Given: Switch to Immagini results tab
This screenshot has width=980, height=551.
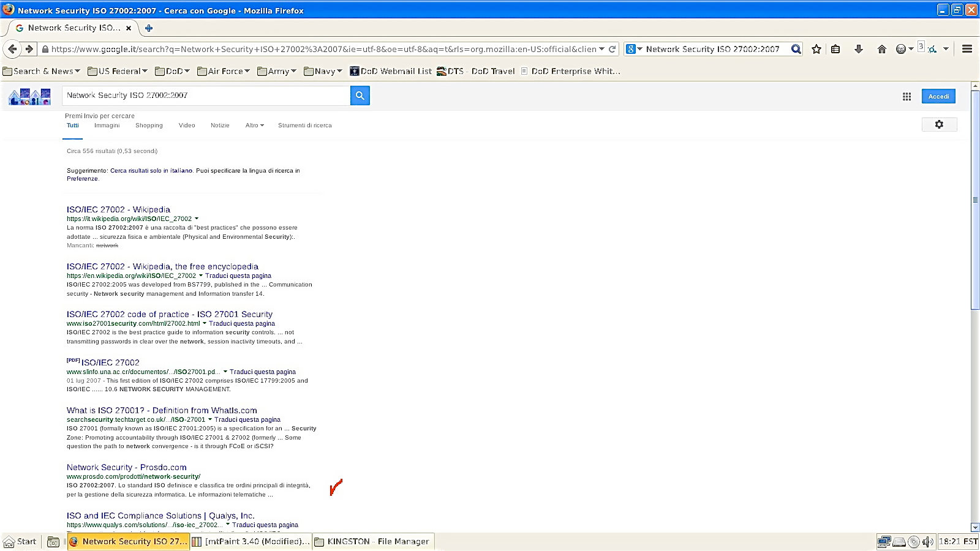Looking at the screenshot, I should coord(107,126).
